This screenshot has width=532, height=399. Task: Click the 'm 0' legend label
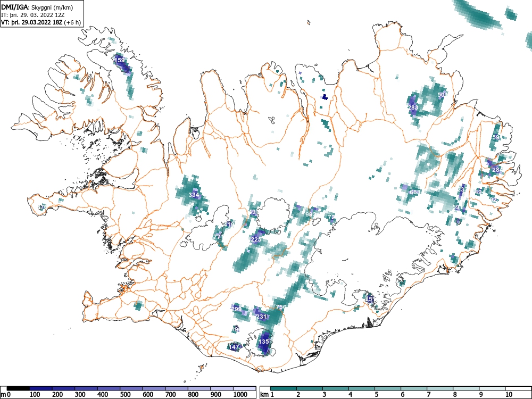point(6,395)
